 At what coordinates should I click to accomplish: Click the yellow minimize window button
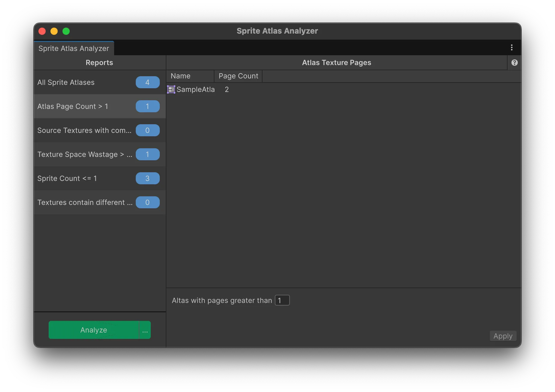54,31
